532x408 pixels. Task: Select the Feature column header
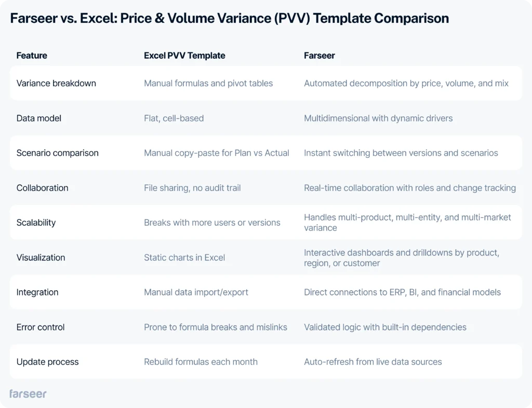coord(32,56)
